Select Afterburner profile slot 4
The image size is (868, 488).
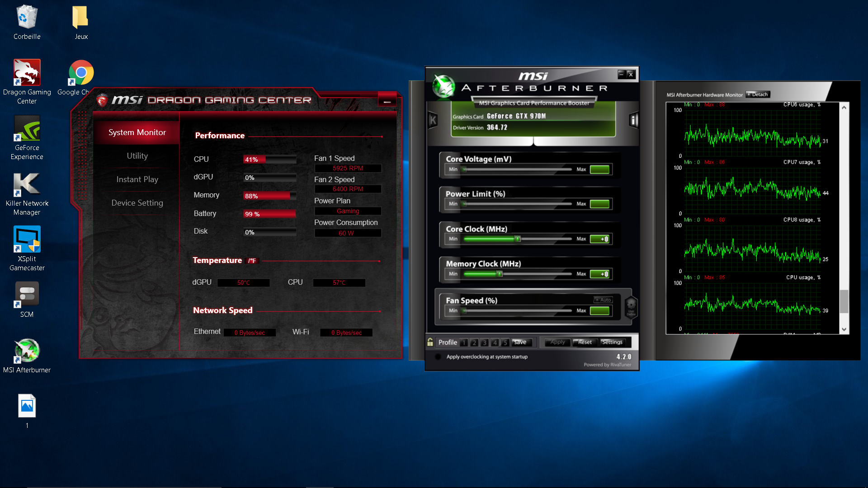[x=495, y=343]
